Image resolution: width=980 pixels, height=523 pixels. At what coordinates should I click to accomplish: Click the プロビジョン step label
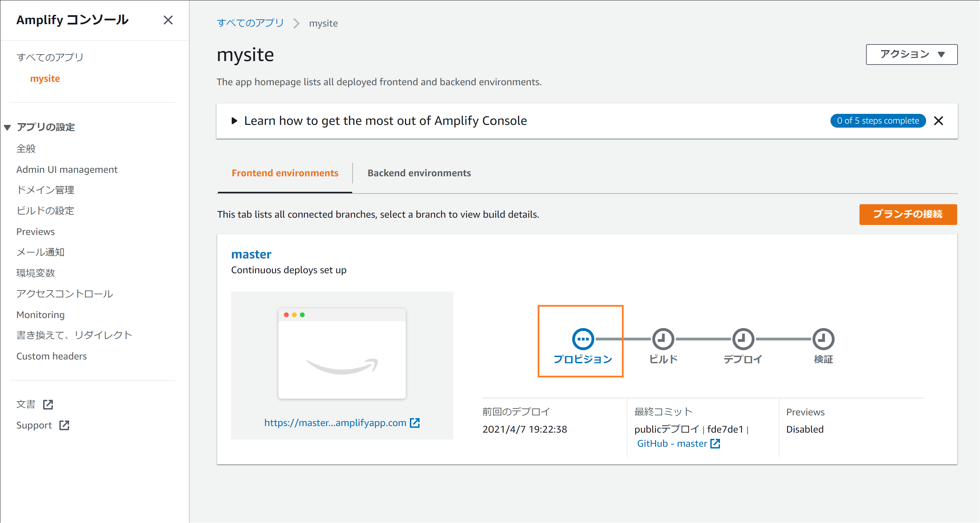[x=583, y=359]
